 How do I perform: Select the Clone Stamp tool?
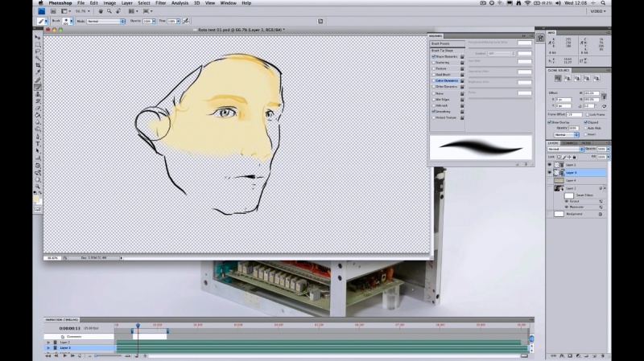[x=37, y=92]
